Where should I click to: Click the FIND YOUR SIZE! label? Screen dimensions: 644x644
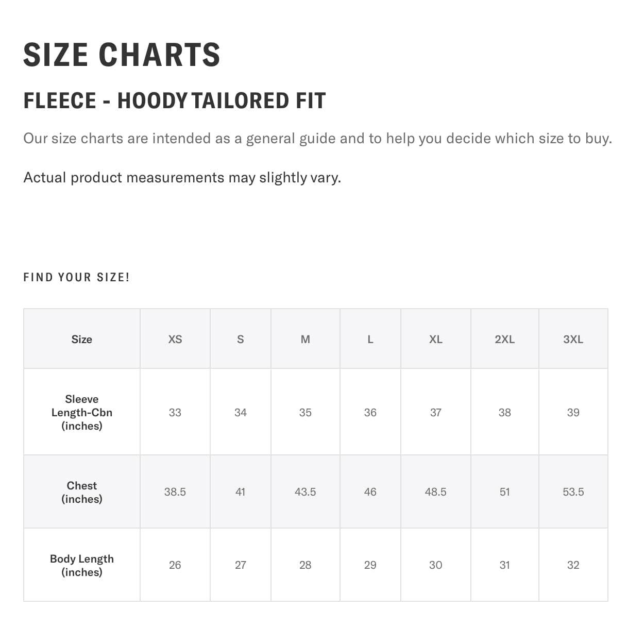click(76, 277)
